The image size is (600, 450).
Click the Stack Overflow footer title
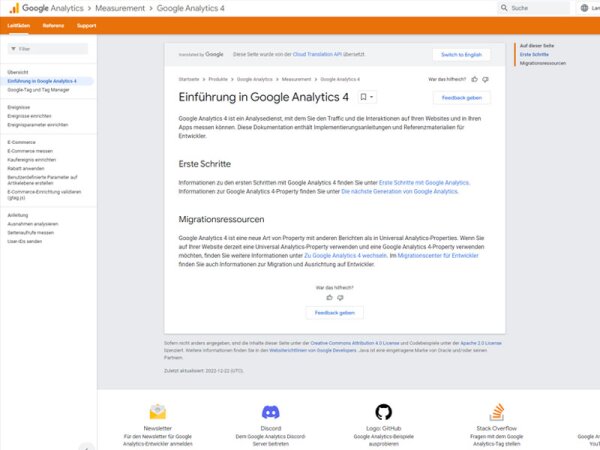496,429
